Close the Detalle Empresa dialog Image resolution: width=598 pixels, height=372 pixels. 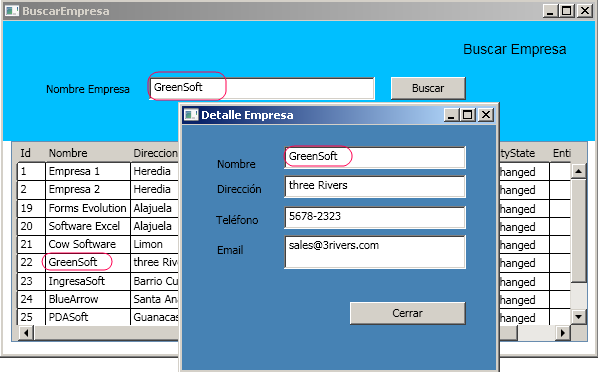pyautogui.click(x=486, y=115)
